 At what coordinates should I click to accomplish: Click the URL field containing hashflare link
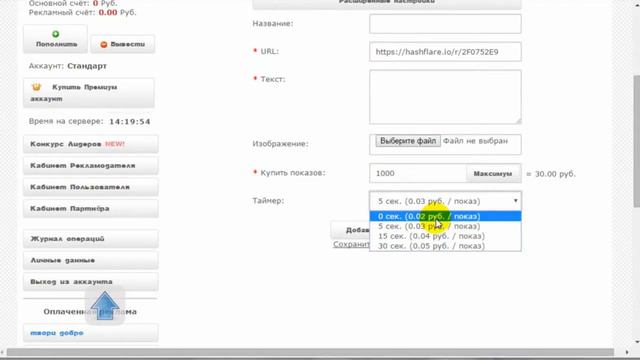(x=445, y=52)
